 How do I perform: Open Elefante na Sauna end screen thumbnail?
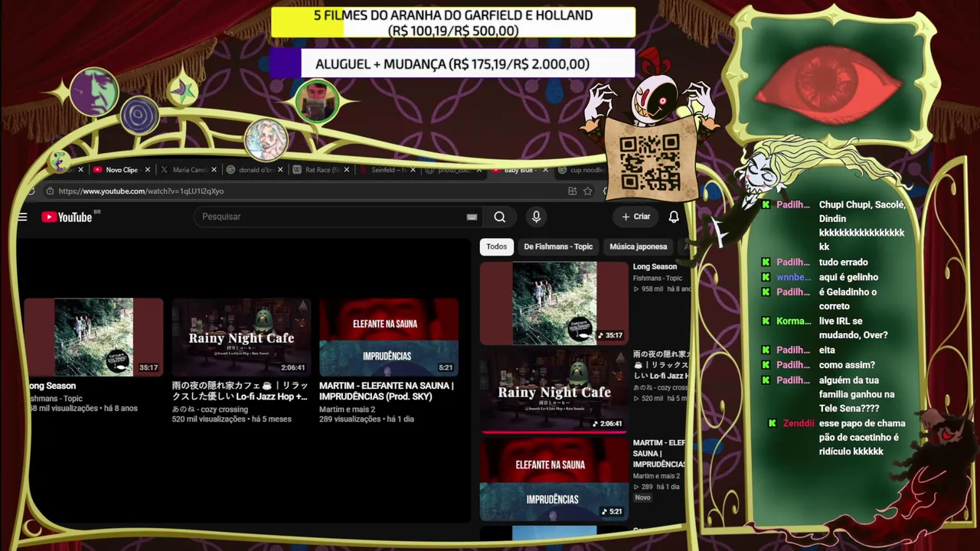tap(388, 337)
